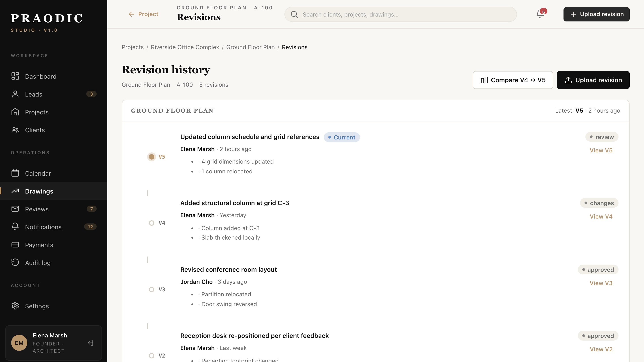Image resolution: width=644 pixels, height=362 pixels.
Task: Focus the search clients, projects, drawings field
Action: coord(400,14)
